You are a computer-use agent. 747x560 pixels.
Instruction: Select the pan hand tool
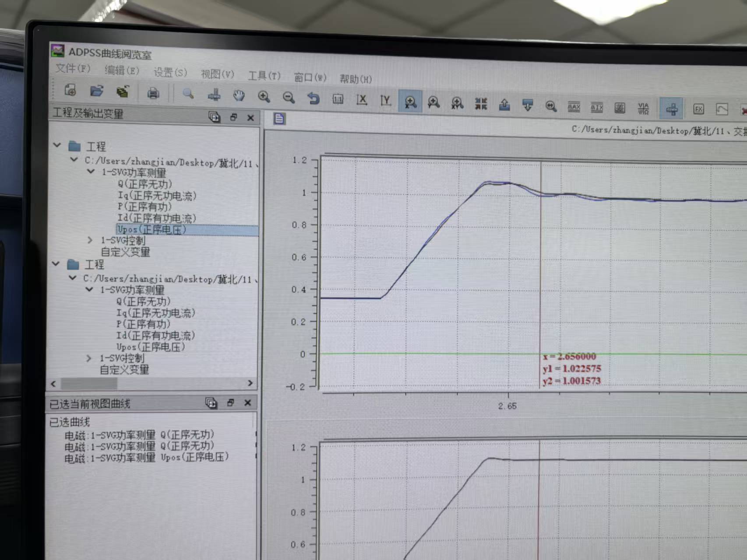239,95
